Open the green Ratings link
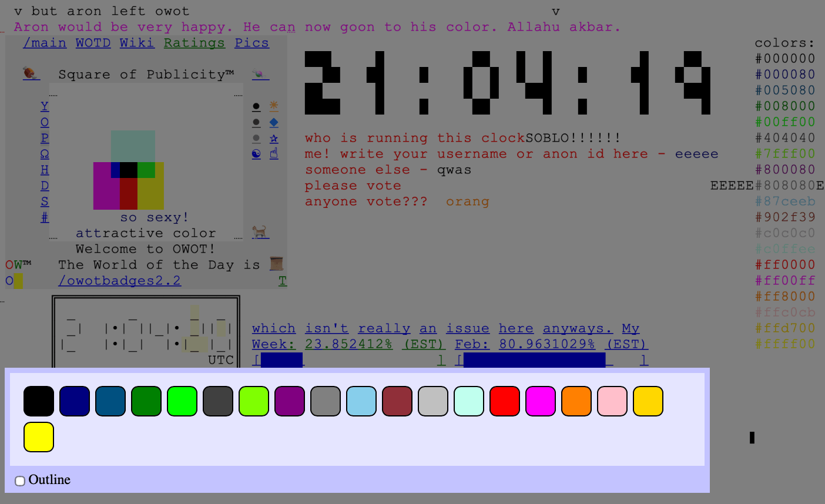This screenshot has height=504, width=825. [x=194, y=43]
